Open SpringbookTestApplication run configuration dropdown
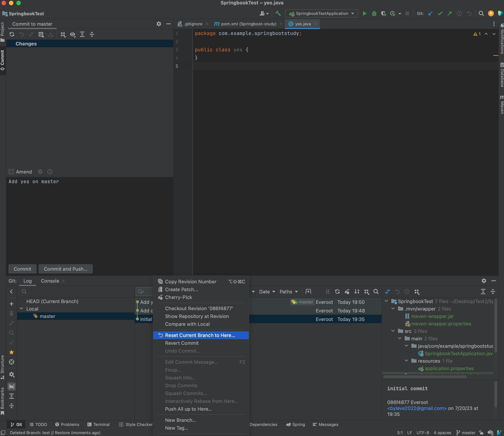Screen dimensions: 504x436 [x=322, y=13]
